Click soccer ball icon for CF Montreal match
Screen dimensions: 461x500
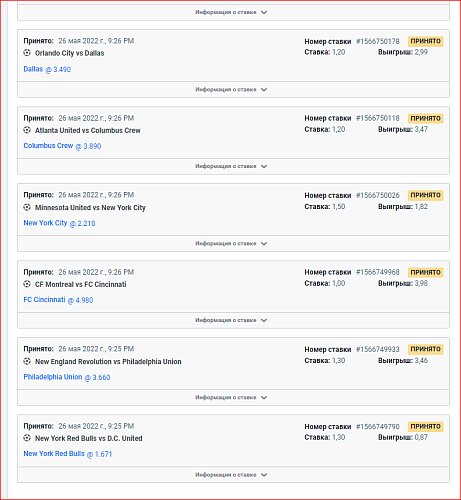(x=27, y=284)
